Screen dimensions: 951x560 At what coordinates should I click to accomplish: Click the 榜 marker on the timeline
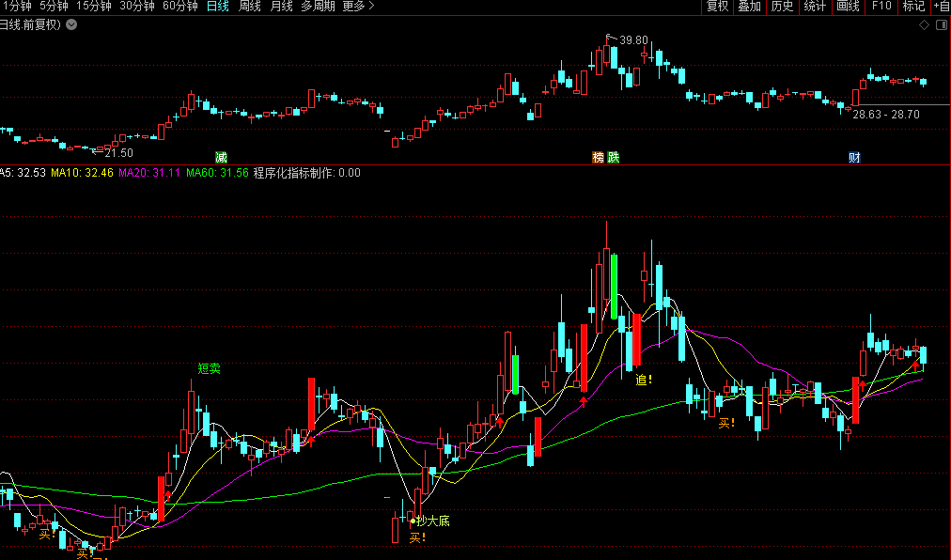coord(598,157)
